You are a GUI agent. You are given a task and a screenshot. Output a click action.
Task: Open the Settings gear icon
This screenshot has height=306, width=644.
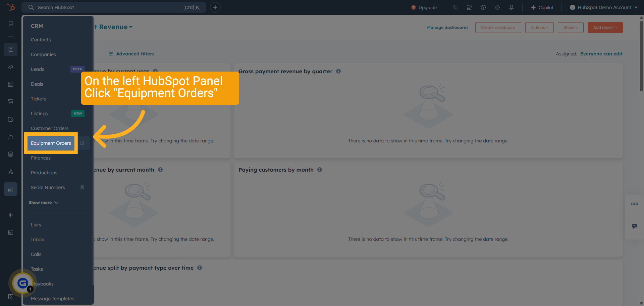[x=497, y=7]
